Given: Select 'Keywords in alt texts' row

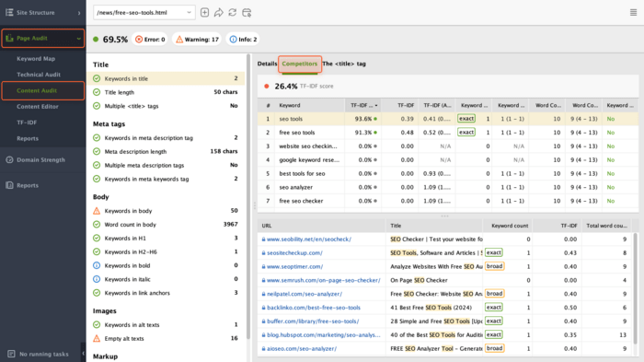Looking at the screenshot, I should click(166, 324).
